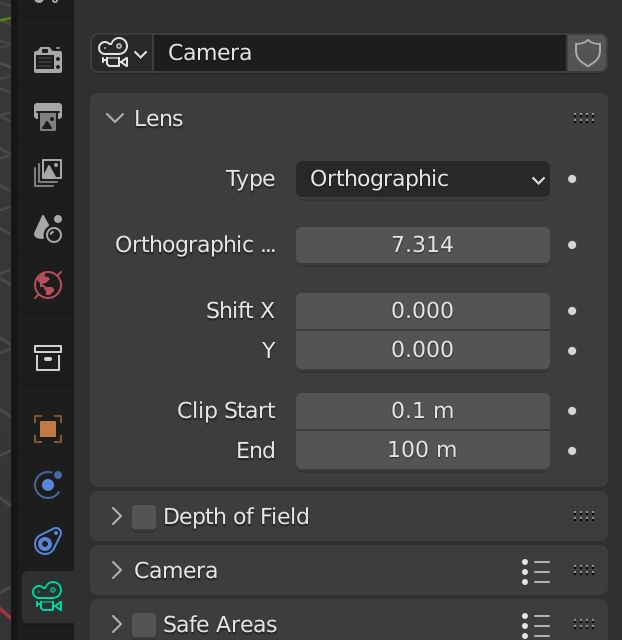This screenshot has height=640, width=622.
Task: Open the camera data-block browse menu
Action: [x=122, y=53]
